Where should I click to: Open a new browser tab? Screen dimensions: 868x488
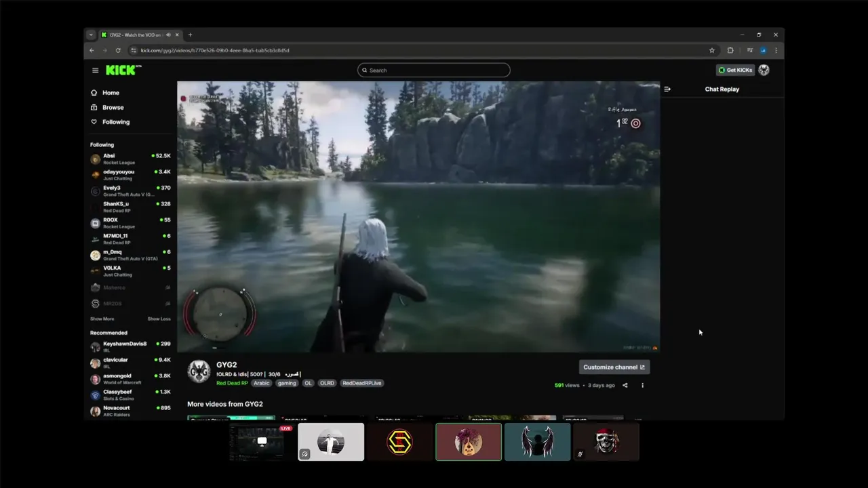[x=190, y=35]
